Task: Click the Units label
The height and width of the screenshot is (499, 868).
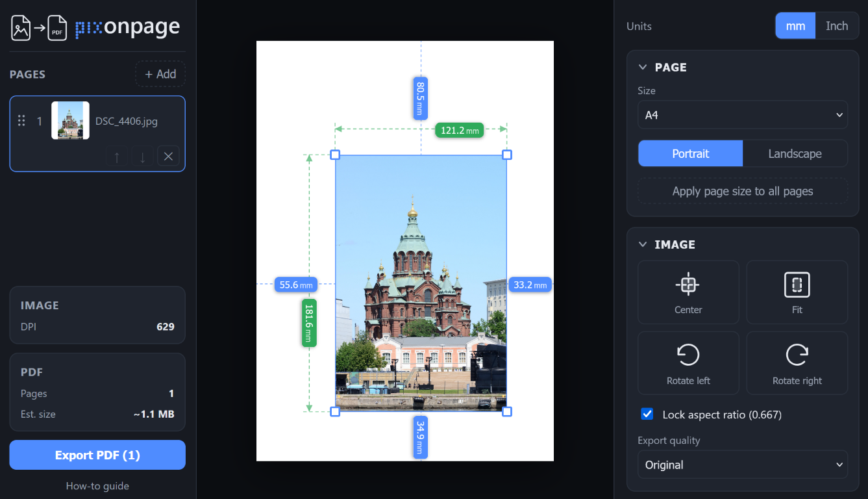Action: coord(639,27)
